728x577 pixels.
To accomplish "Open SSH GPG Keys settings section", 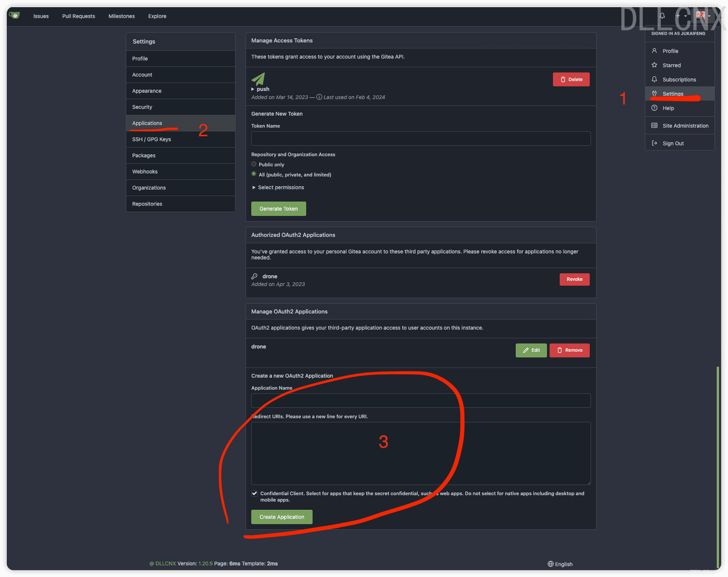I will 151,139.
